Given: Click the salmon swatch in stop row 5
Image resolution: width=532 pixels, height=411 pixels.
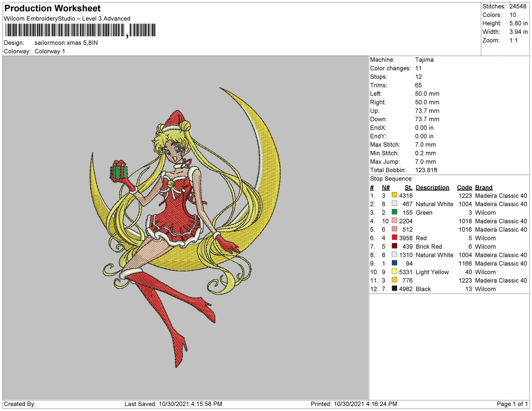Looking at the screenshot, I should [x=394, y=229].
